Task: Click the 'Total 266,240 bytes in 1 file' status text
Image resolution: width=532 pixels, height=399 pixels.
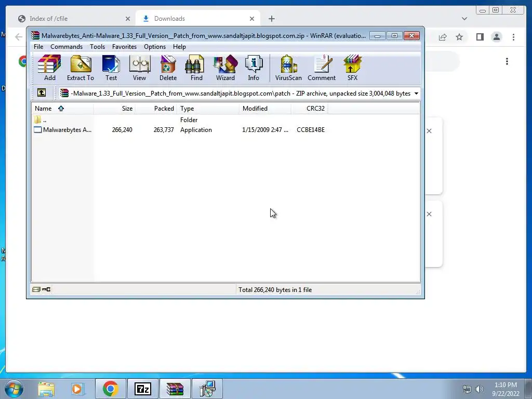Action: [275, 290]
